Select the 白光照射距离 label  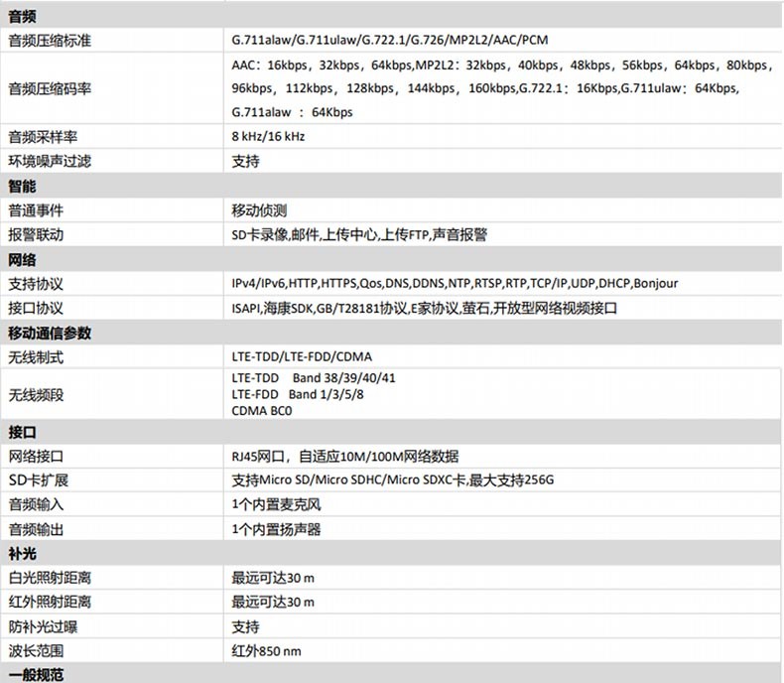[x=50, y=578]
